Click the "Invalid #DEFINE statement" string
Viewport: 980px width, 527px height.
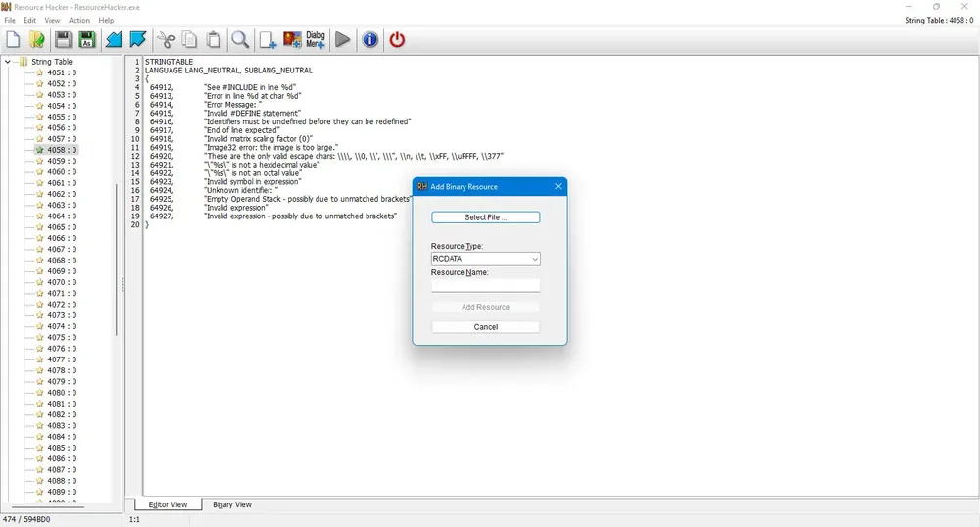pos(252,113)
